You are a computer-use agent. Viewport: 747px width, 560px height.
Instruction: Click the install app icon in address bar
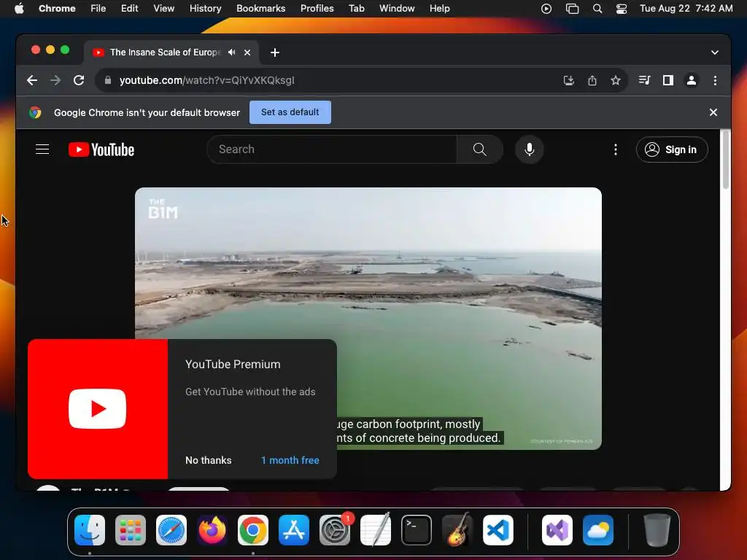569,80
